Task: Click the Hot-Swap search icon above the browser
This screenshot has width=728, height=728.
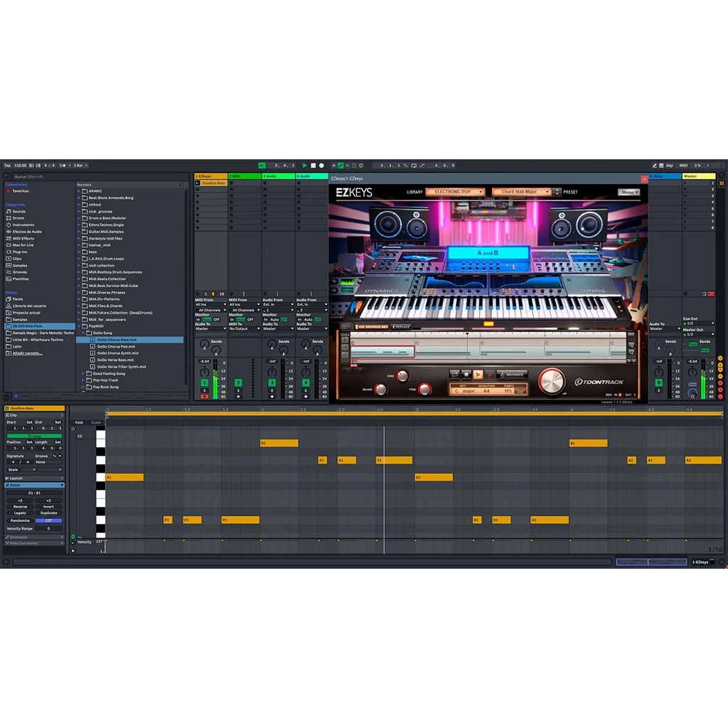Action: pos(7,176)
